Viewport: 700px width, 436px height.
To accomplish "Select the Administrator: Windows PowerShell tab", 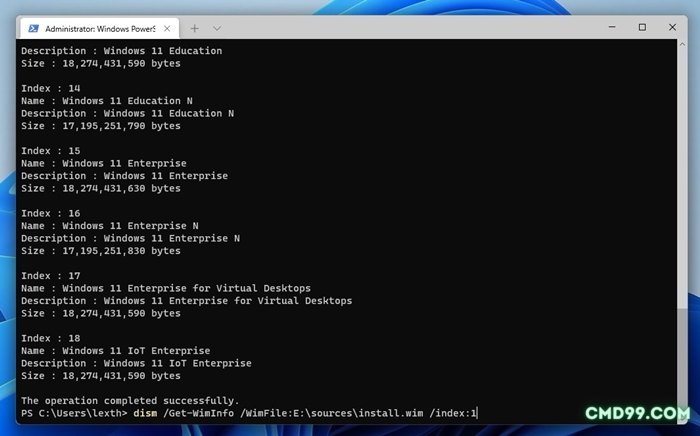I will coord(100,29).
